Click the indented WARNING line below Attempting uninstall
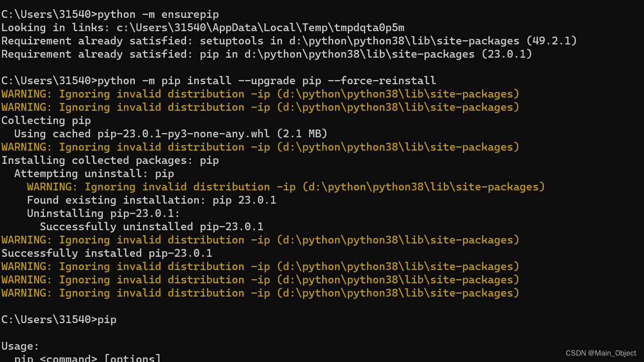Image resolution: width=644 pixels, height=362 pixels. (286, 187)
